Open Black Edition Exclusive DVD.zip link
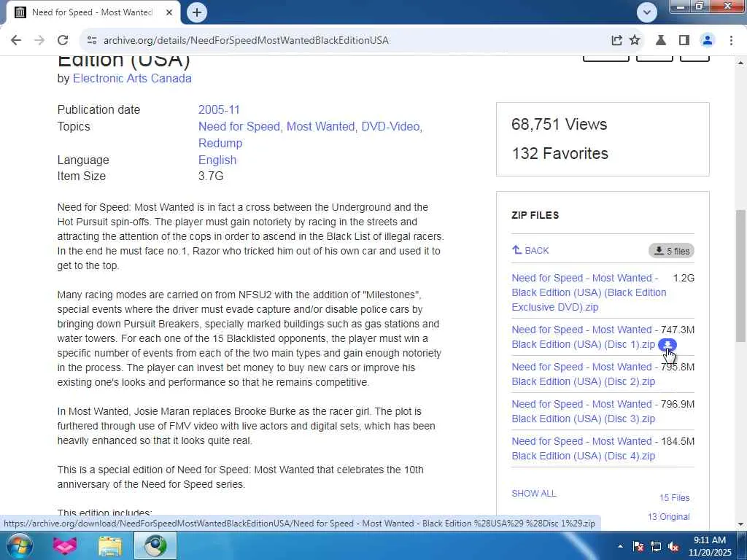The width and height of the screenshot is (747, 560). 589,292
